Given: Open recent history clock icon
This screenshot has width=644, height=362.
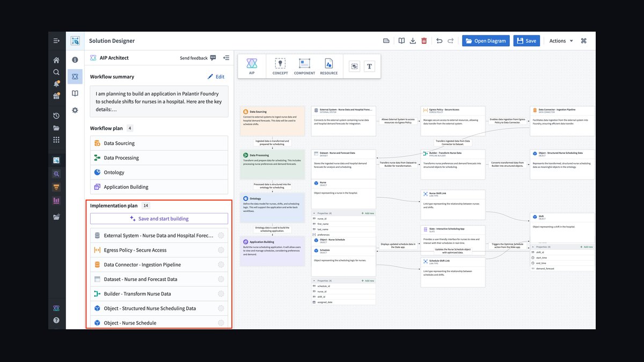Looking at the screenshot, I should (56, 116).
